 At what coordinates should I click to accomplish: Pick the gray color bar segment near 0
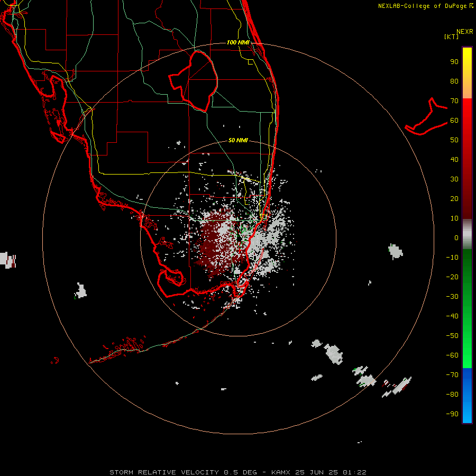tap(467, 234)
